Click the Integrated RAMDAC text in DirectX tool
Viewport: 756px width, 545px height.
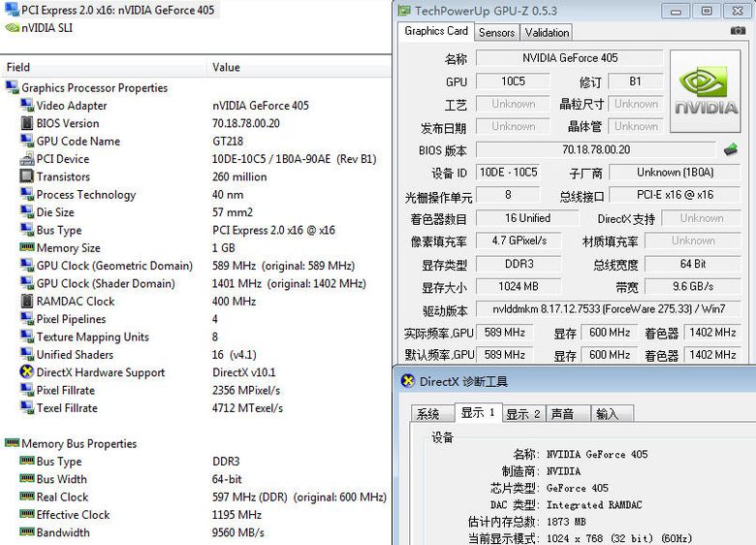click(594, 505)
